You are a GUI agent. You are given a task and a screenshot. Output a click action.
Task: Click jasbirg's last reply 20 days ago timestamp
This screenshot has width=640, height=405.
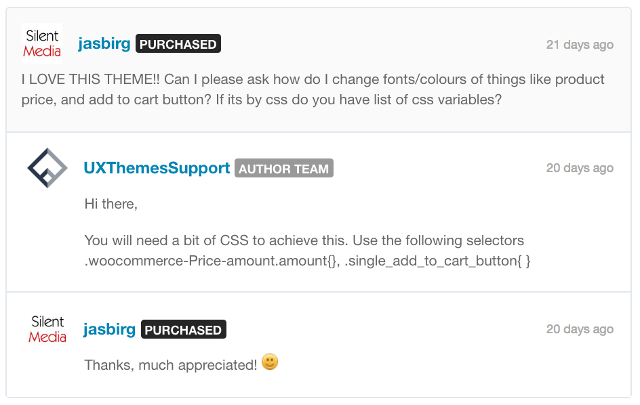click(x=580, y=329)
